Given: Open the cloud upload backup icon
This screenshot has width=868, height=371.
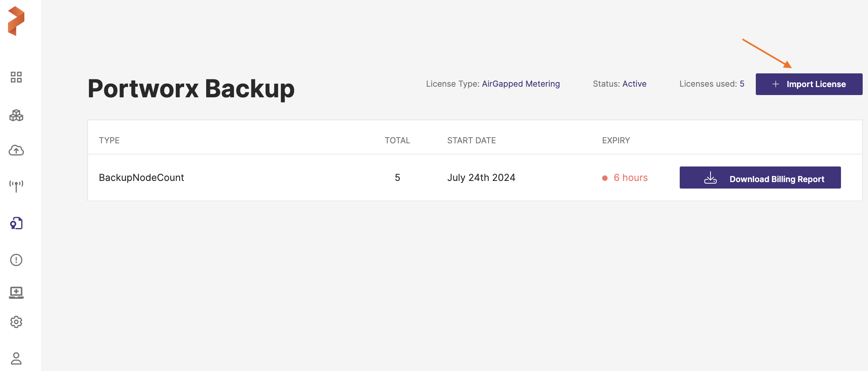Looking at the screenshot, I should click(x=16, y=151).
